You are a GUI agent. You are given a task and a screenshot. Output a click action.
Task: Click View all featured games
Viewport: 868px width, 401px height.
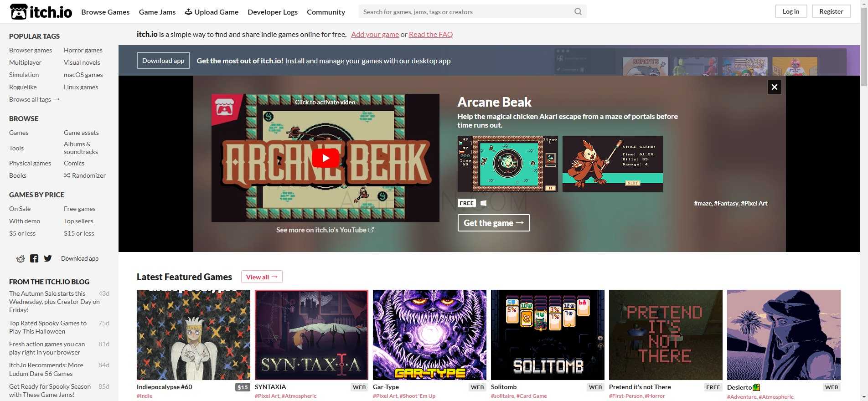pos(262,277)
